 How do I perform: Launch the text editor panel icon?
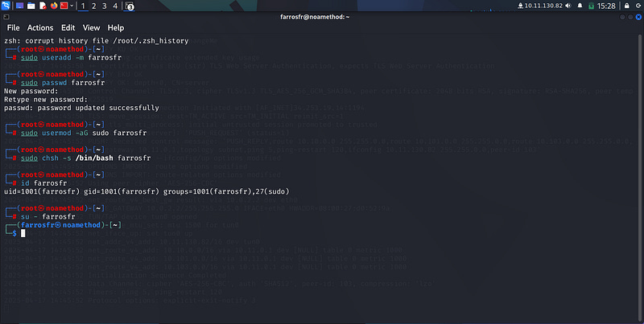[43, 6]
